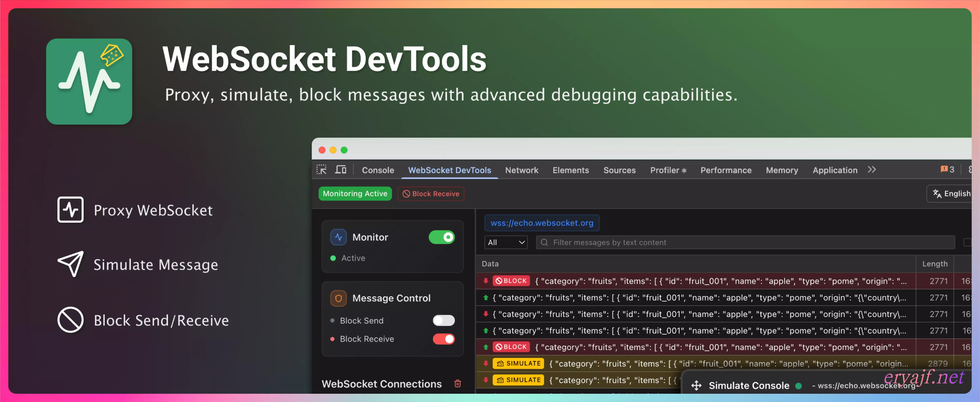Image resolution: width=980 pixels, height=402 pixels.
Task: Click the red down arrow on first BLOCK row
Action: coord(486,281)
